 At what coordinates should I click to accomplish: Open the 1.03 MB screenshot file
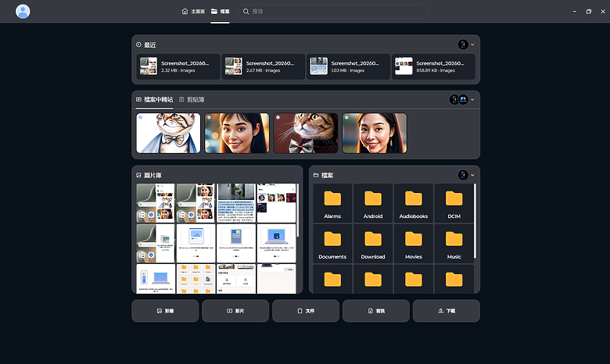(x=348, y=66)
